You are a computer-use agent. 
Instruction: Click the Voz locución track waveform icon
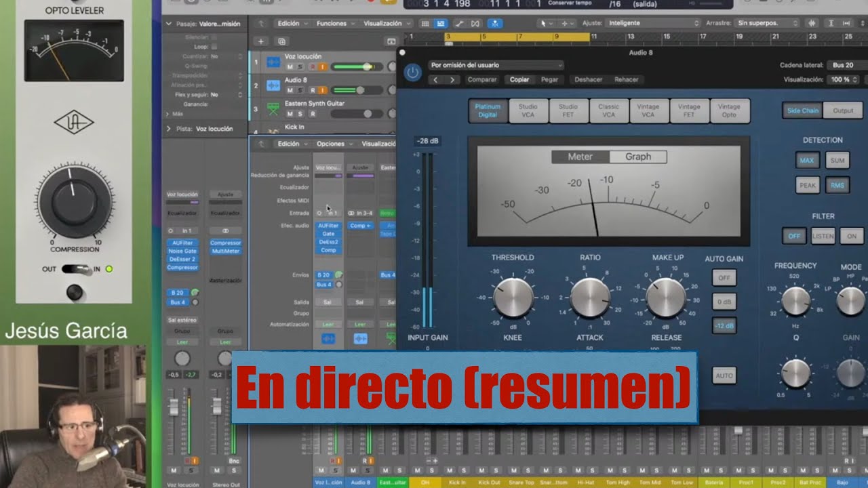tap(273, 62)
